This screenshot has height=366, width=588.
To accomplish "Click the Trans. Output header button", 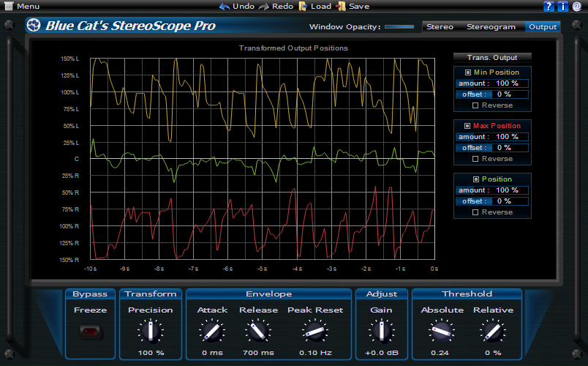I will pyautogui.click(x=492, y=57).
